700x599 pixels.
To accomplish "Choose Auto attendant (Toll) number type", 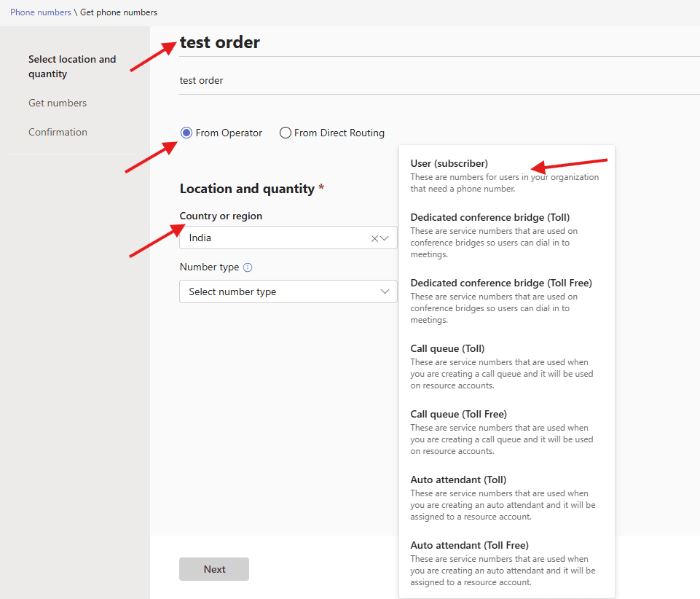I will [458, 480].
